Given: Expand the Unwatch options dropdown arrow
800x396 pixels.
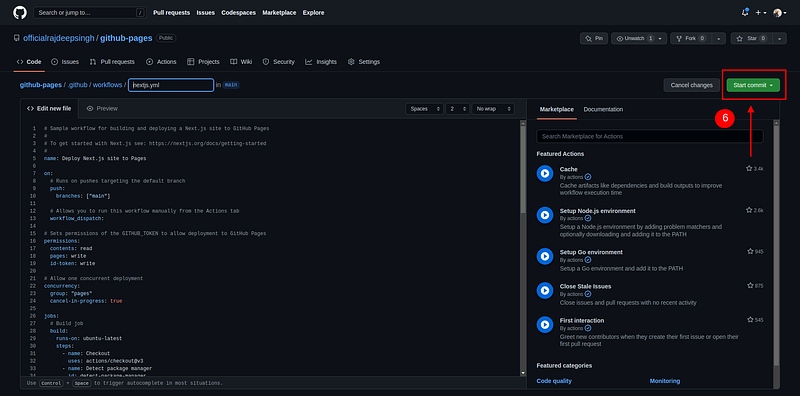Looking at the screenshot, I should click(661, 38).
